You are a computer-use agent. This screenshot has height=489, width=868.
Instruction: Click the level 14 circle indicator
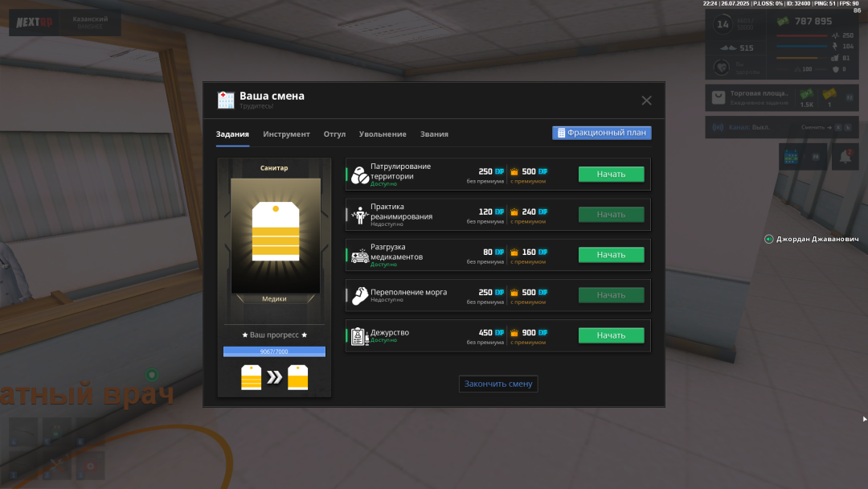coord(723,24)
